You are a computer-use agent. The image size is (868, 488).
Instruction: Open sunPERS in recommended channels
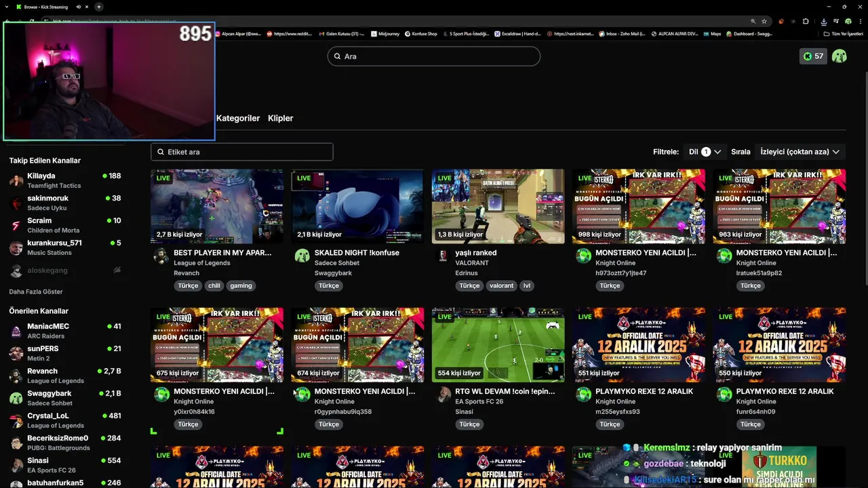(65, 353)
